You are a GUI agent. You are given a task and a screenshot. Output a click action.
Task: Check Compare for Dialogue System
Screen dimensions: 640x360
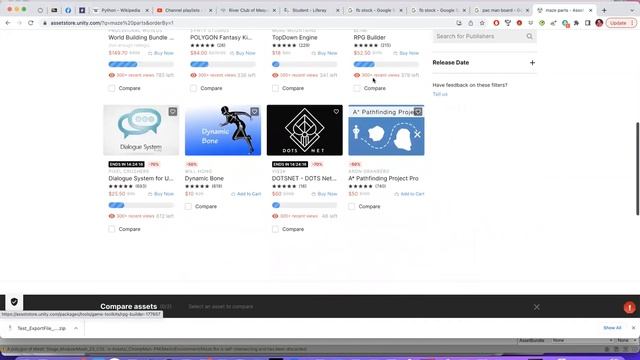[x=112, y=229]
